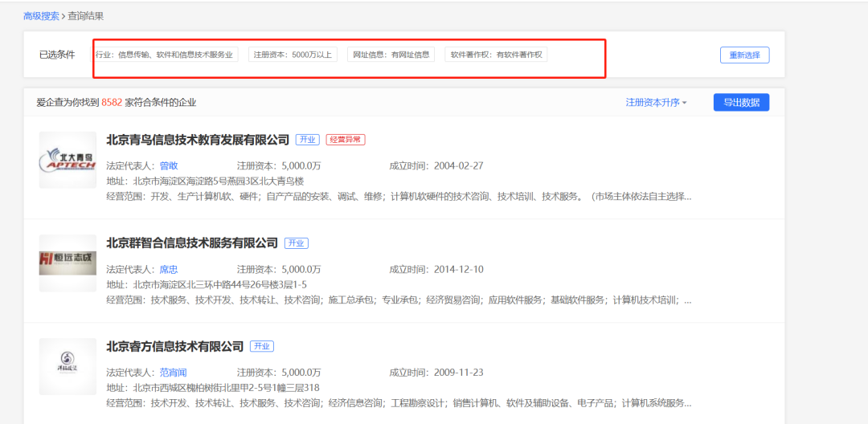
Task: Select the 注册资本：5000万以上 filter tag
Action: pos(293,55)
